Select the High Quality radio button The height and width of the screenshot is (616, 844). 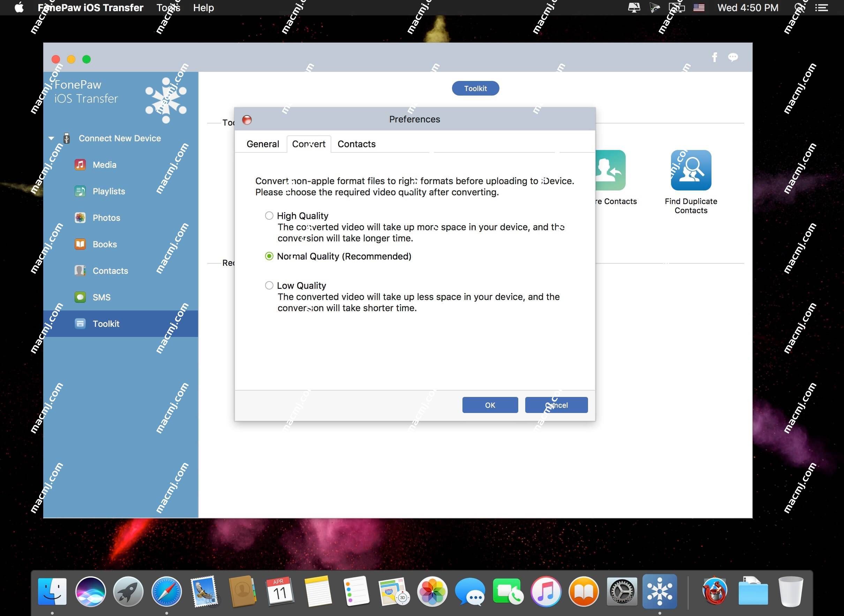tap(269, 216)
